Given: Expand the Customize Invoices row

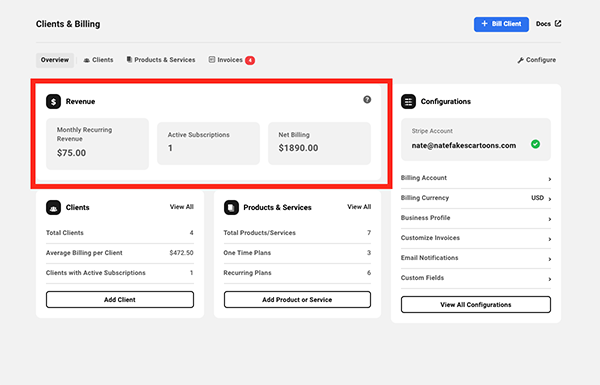Looking at the screenshot, I should [x=476, y=238].
